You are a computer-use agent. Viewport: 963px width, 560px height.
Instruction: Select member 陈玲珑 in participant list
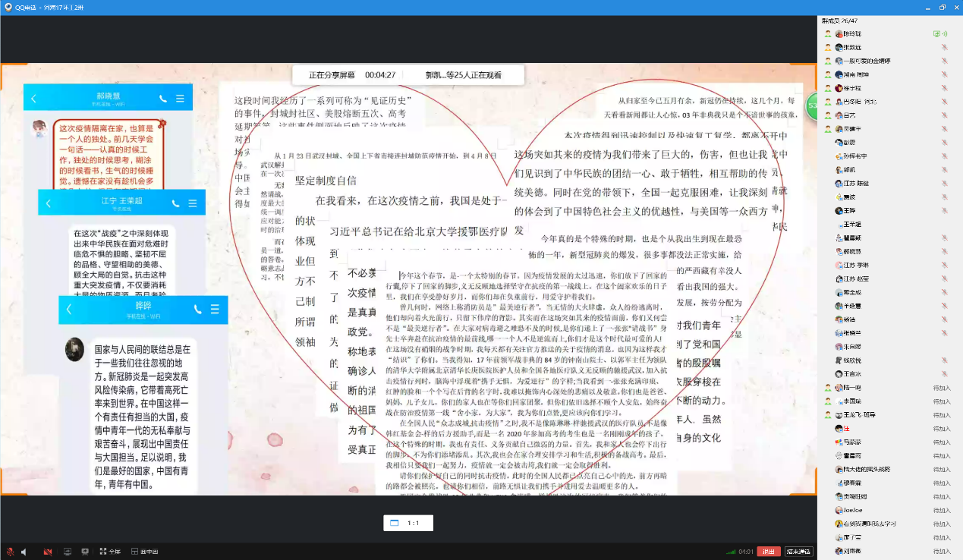[852, 34]
